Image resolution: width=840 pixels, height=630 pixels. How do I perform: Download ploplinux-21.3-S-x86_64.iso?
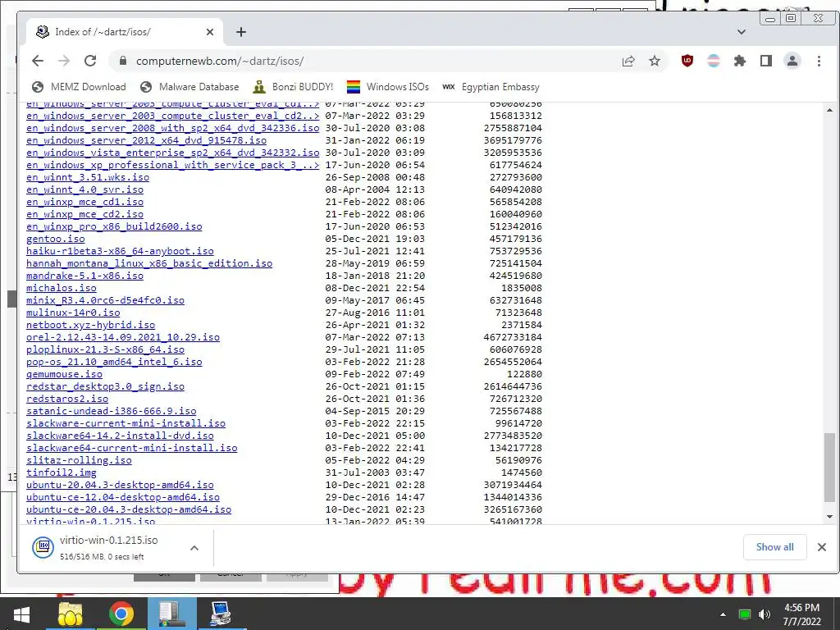[106, 349]
